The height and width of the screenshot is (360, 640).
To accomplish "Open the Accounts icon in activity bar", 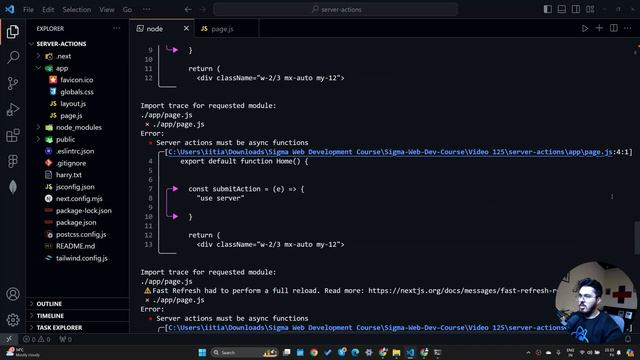I will (13, 294).
